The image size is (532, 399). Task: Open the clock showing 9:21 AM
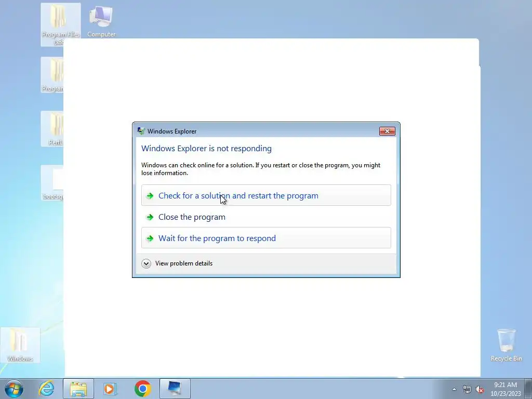pyautogui.click(x=506, y=389)
